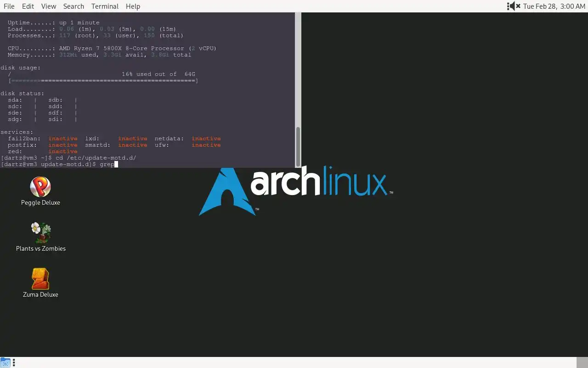The height and width of the screenshot is (368, 588).
Task: Click the 'services:' heading
Action: point(17,132)
